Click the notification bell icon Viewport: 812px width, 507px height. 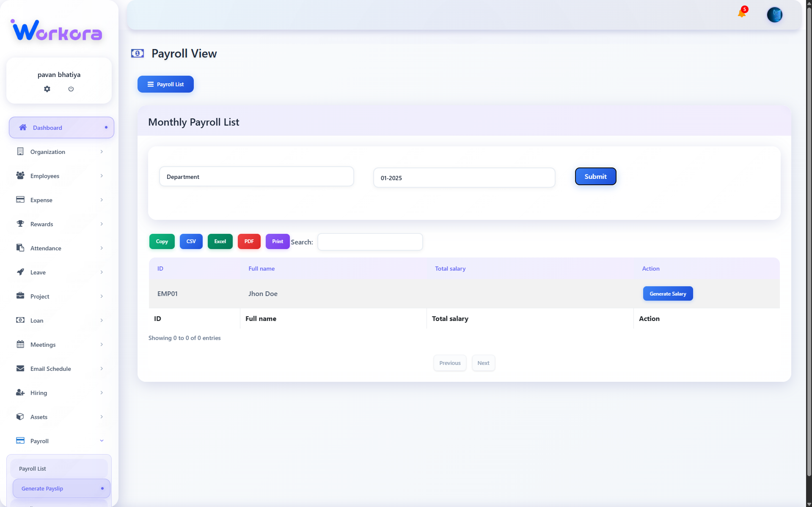point(741,14)
